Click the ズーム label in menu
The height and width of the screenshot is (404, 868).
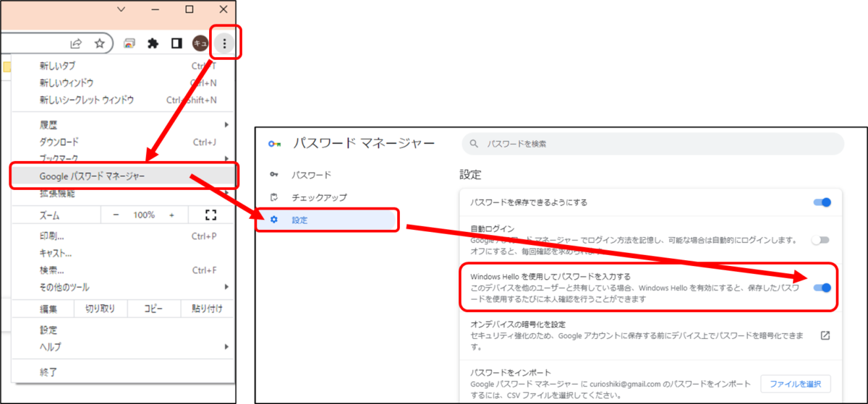point(50,215)
